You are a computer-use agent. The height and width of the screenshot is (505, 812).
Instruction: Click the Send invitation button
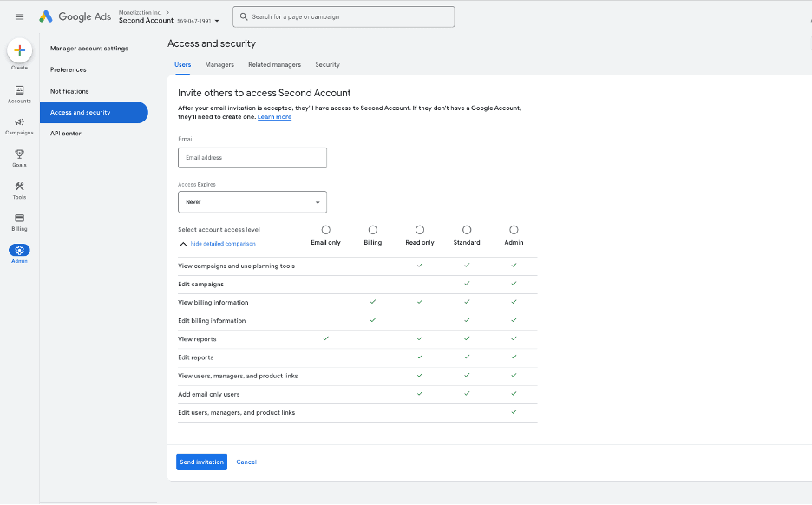click(201, 462)
